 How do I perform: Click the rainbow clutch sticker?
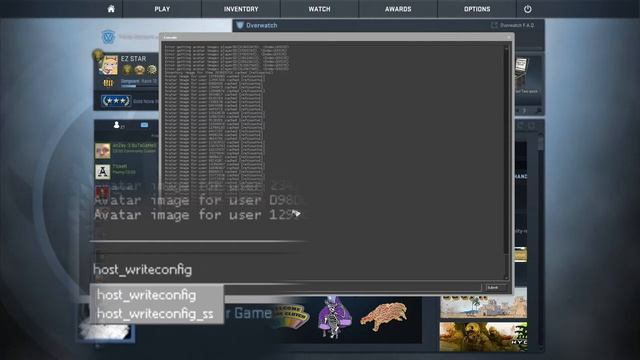[292, 316]
